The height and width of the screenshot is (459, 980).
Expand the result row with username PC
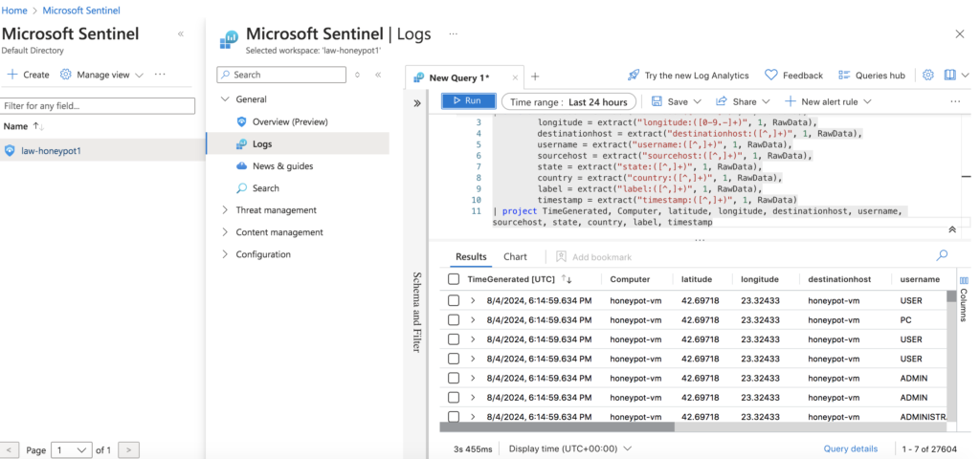(473, 319)
